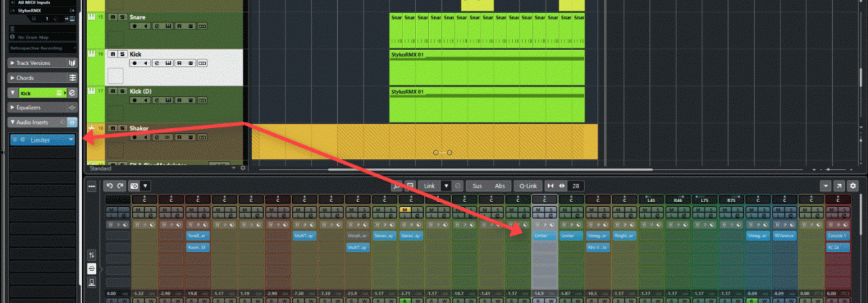Show lanes for the Kick (D) track
The height and width of the screenshot is (303, 868).
tap(202, 101)
